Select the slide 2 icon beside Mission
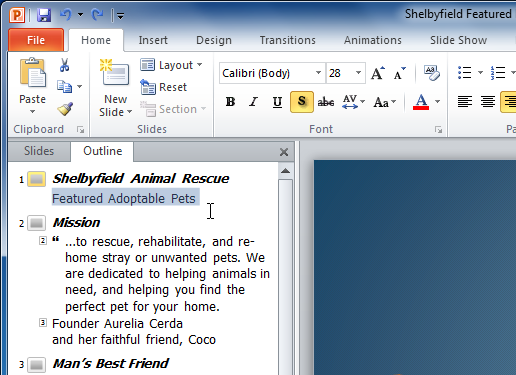 tap(36, 223)
